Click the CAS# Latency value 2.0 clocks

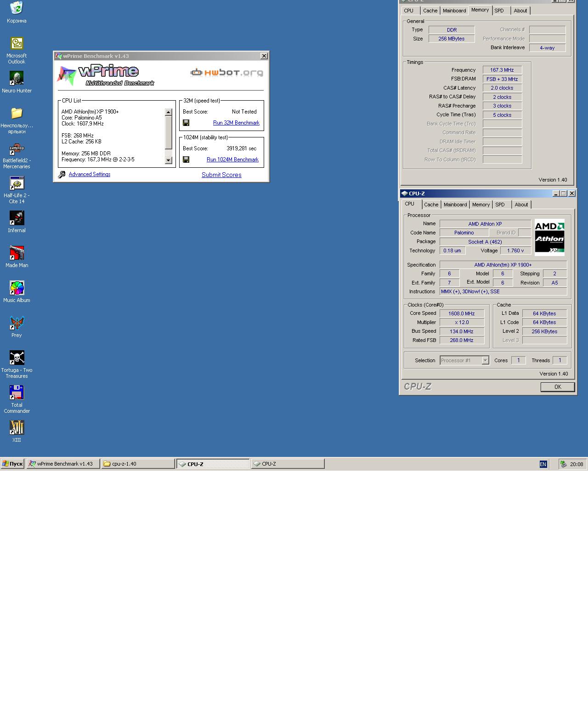(x=502, y=88)
